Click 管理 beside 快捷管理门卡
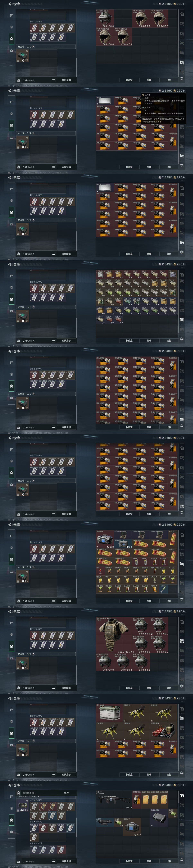 66,793
